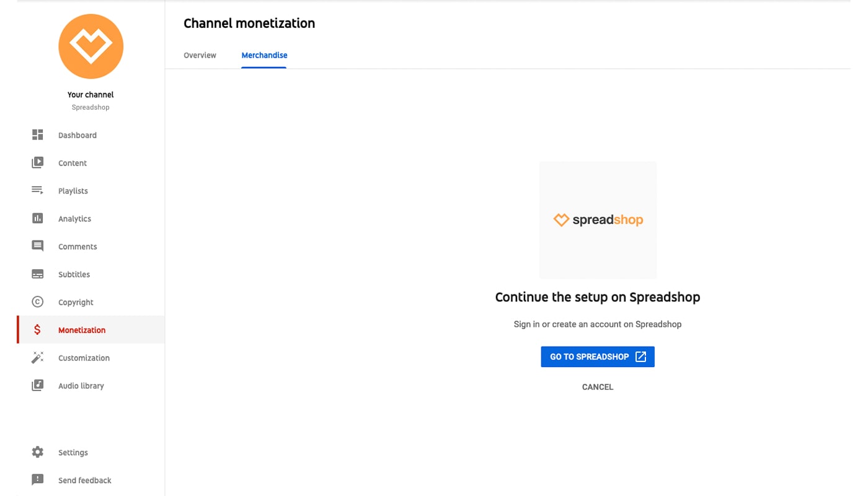Click the GO TO SPREADSHOP button
Viewport: 868px width, 496px height.
[589, 357]
